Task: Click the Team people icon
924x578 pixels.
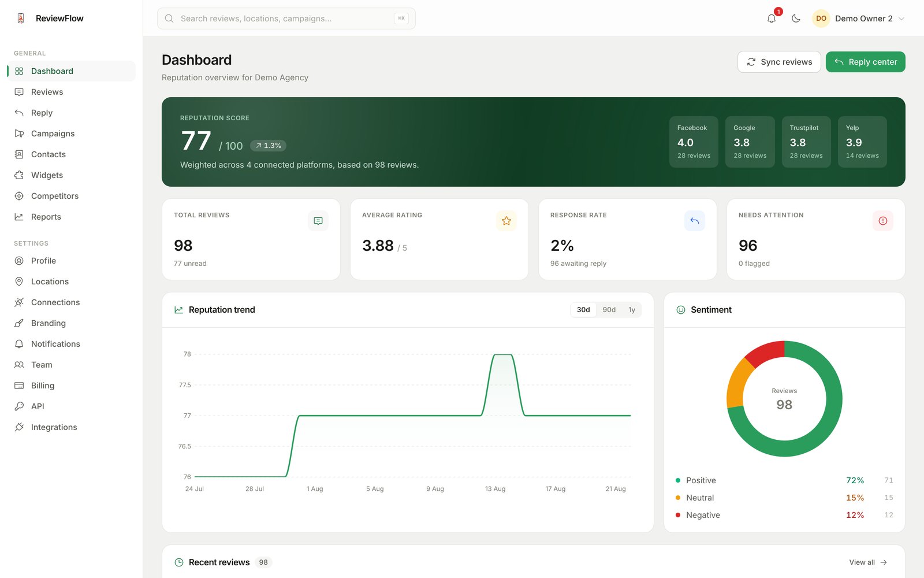Action: click(x=19, y=365)
